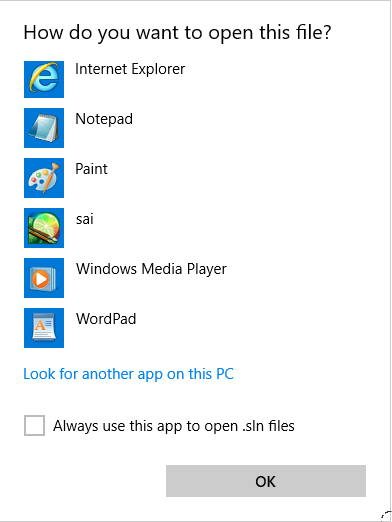Select the 'WordPad' entry text
The image size is (392, 522).
106,319
